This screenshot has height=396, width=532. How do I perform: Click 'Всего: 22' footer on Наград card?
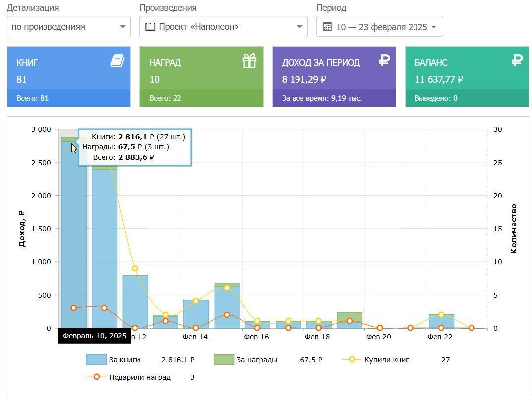(x=165, y=98)
